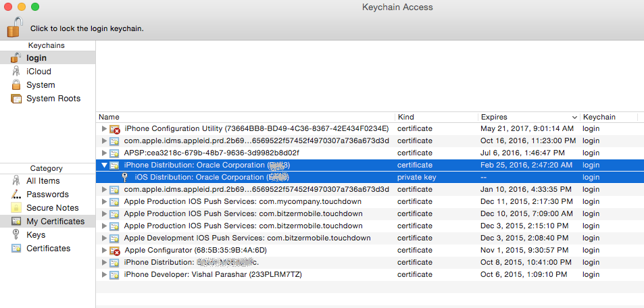This screenshot has width=644, height=308.
Task: Expand iPhone Developer: Vishal Parashar certificate
Action: tap(104, 274)
